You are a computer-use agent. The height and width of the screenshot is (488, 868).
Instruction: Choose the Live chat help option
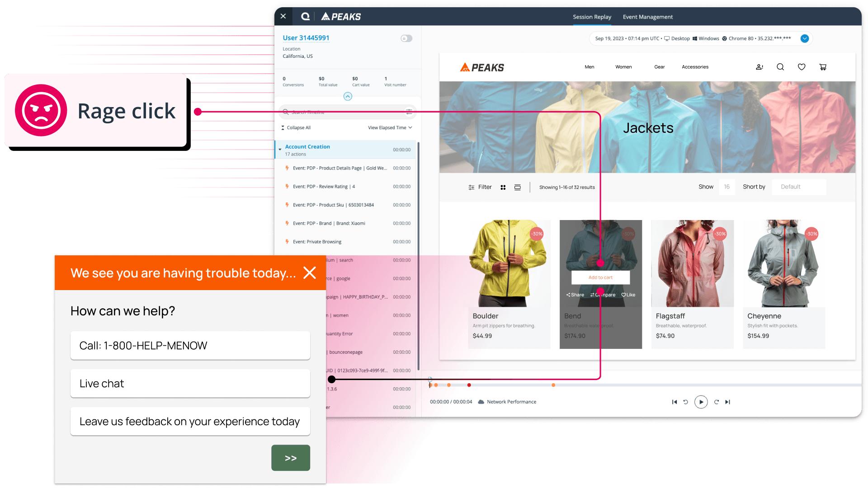coord(190,383)
